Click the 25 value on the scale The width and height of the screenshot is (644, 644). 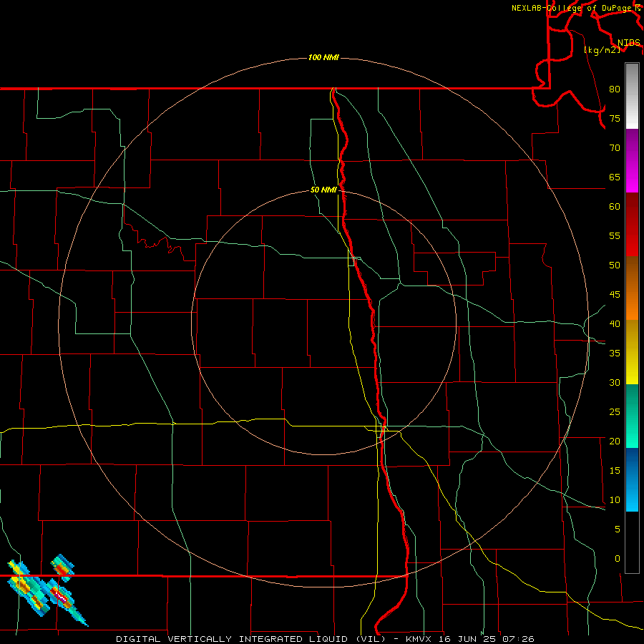(615, 412)
